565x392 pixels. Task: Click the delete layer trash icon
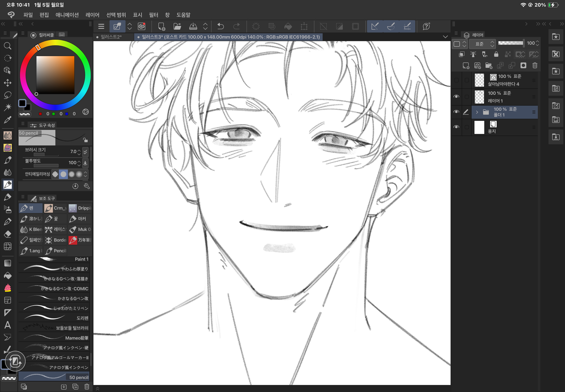coord(535,65)
